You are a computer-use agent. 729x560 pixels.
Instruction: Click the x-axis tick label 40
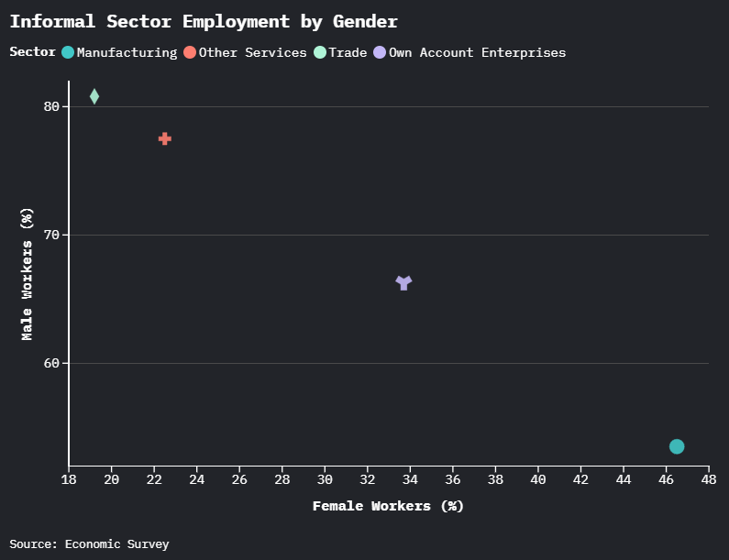[538, 479]
